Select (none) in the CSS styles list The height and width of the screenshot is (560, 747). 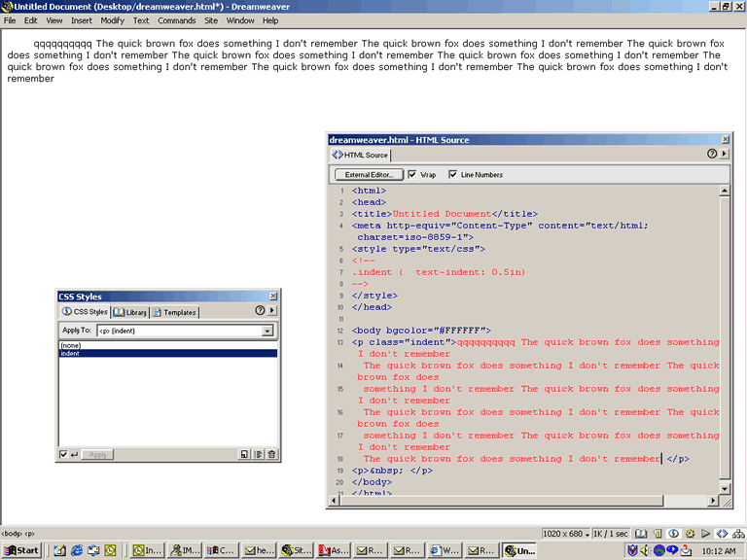(167, 345)
